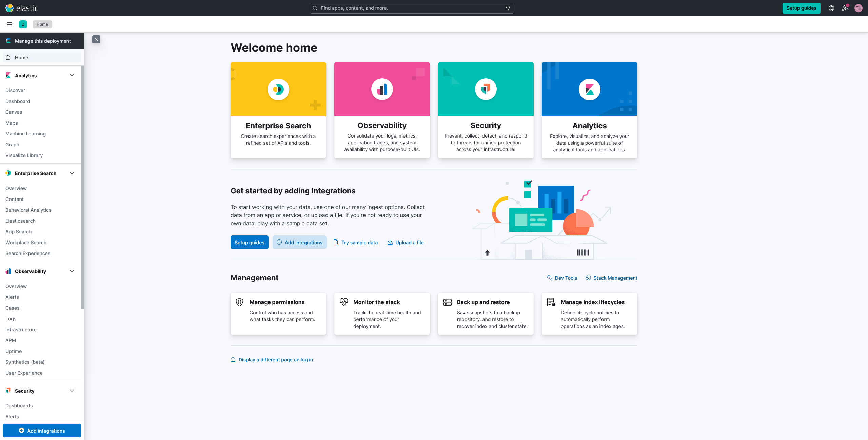The width and height of the screenshot is (868, 440).
Task: Click the Monitor the stack heartbeat icon
Action: pyautogui.click(x=344, y=302)
